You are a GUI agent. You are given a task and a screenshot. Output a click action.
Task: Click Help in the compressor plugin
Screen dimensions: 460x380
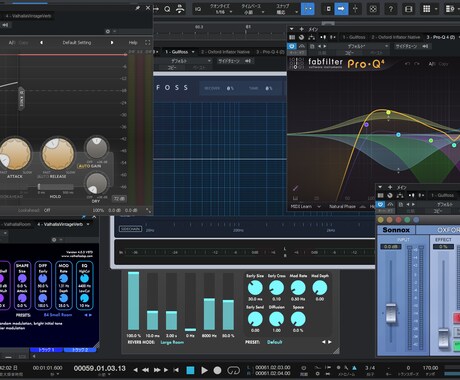pyautogui.click(x=133, y=43)
